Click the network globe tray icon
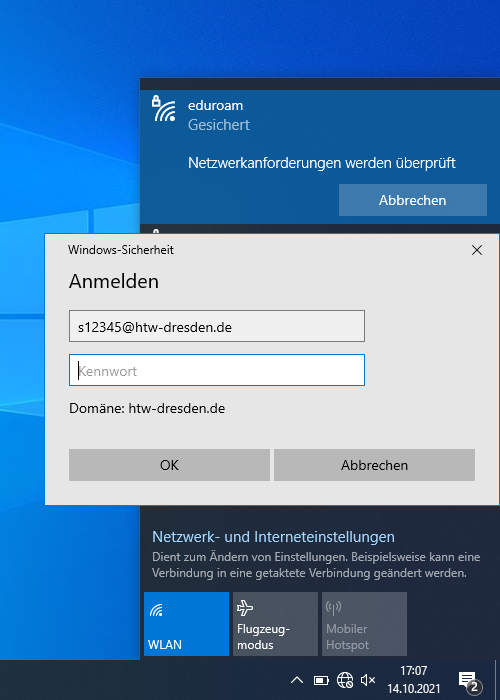Viewport: 500px width, 700px height. coord(345,680)
